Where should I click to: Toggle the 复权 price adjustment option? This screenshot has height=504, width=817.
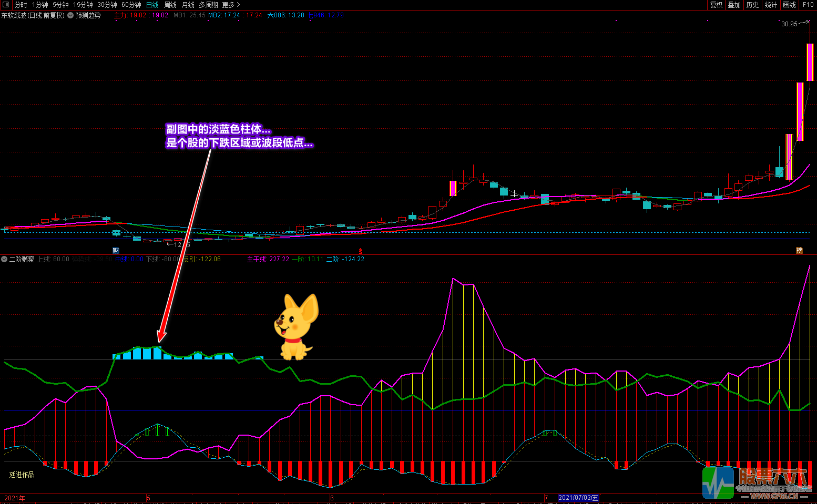[x=716, y=5]
